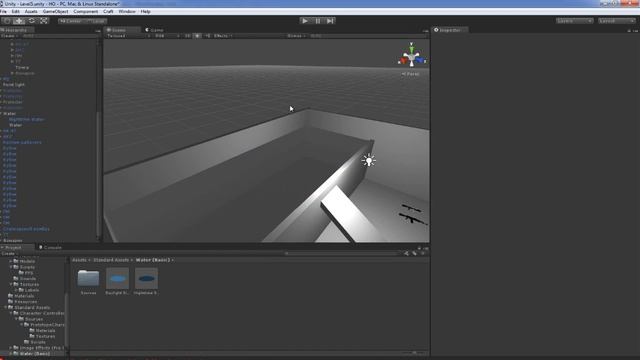This screenshot has width=640, height=360.
Task: Open Hierarchy panel options menu
Action: pos(98,31)
